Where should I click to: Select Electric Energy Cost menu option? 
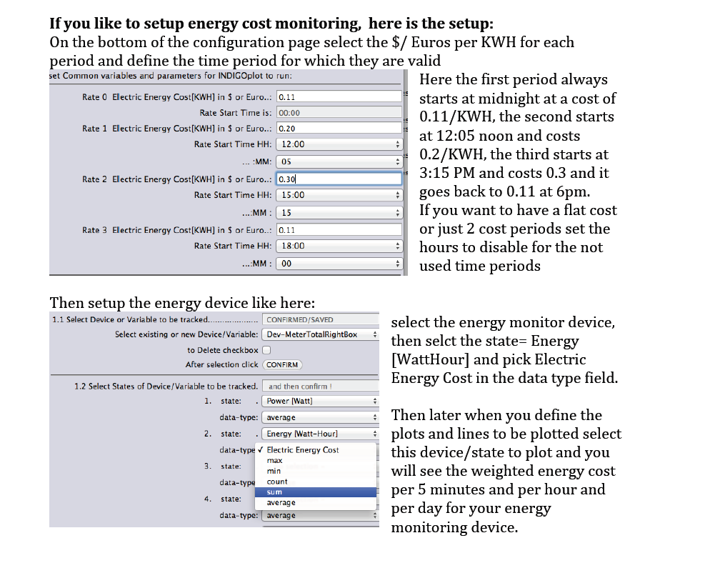pos(316,450)
